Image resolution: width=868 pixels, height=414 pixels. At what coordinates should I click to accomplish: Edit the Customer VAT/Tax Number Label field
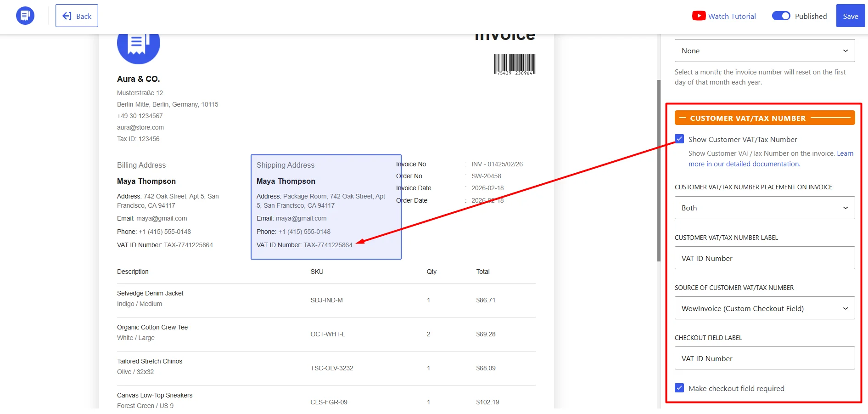pos(765,258)
